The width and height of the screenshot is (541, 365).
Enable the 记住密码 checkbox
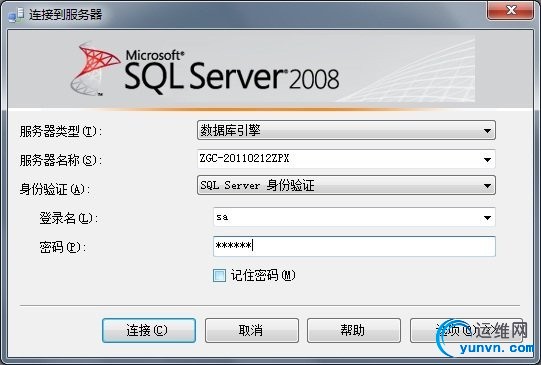[x=219, y=276]
